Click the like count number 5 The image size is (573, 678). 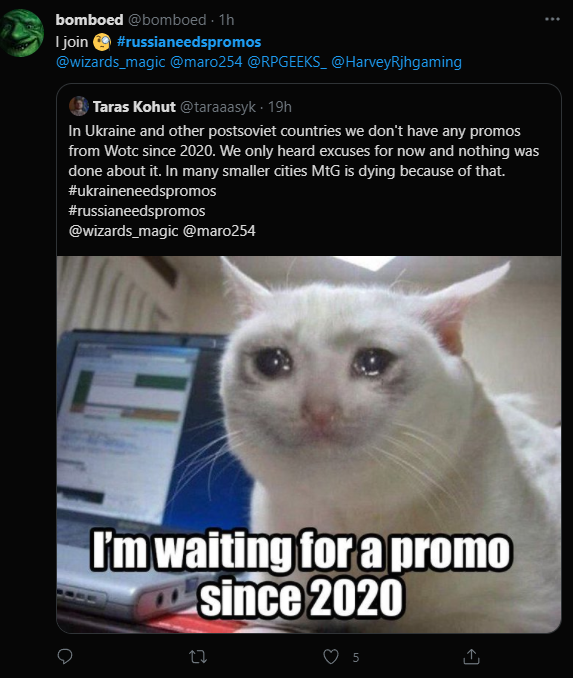[355, 658]
